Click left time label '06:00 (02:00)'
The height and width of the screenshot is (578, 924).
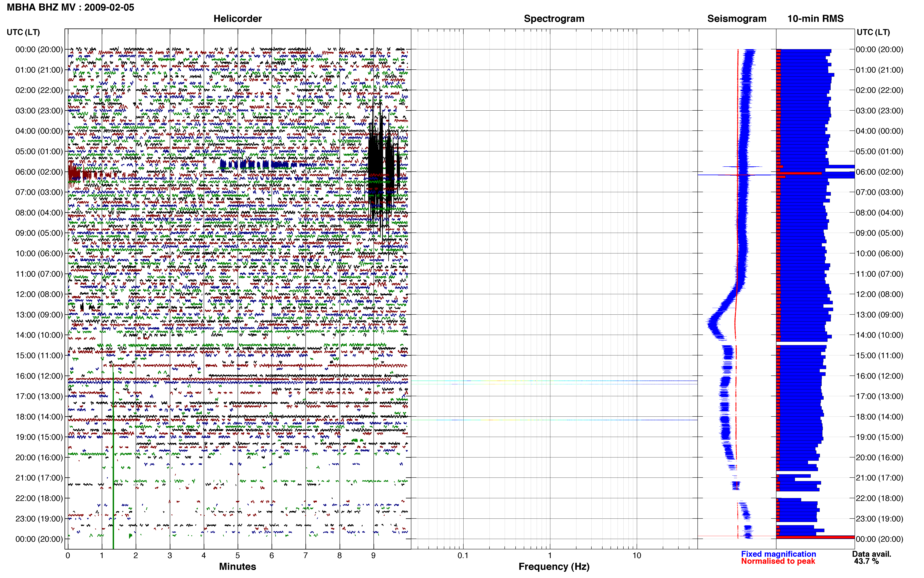39,172
